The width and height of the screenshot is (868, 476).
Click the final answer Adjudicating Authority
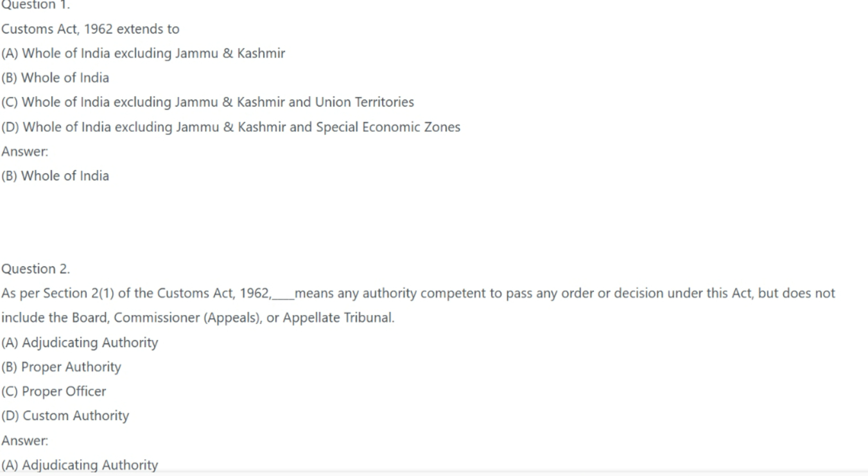point(80,465)
